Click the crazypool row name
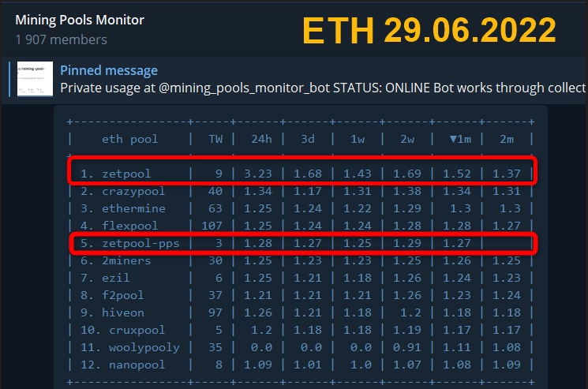This screenshot has height=389, width=588. 134,191
